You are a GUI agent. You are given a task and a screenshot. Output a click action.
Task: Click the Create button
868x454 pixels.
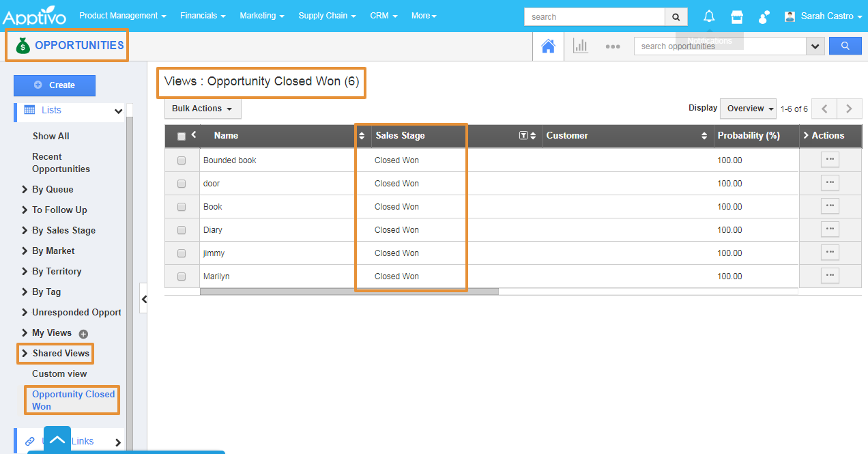click(x=55, y=85)
